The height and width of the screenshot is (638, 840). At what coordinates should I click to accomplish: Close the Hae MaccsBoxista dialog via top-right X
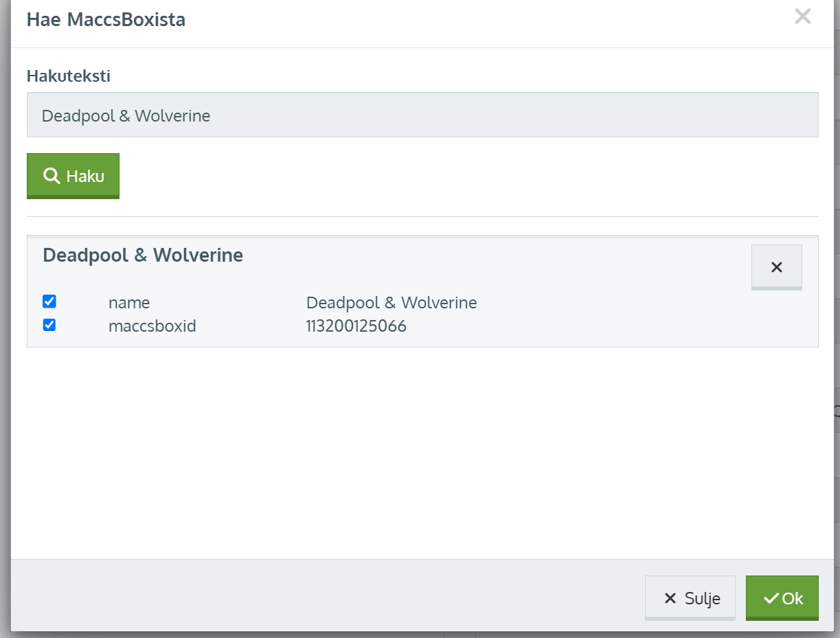coord(802,17)
